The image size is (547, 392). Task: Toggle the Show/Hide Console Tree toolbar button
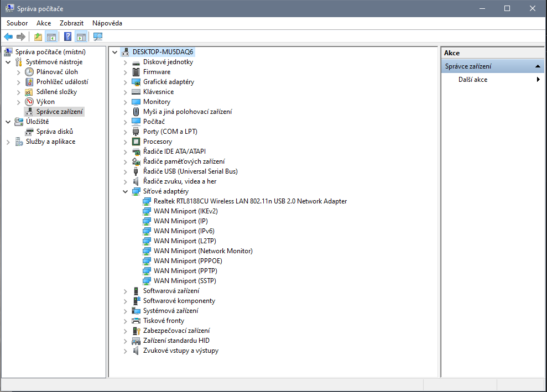[51, 37]
